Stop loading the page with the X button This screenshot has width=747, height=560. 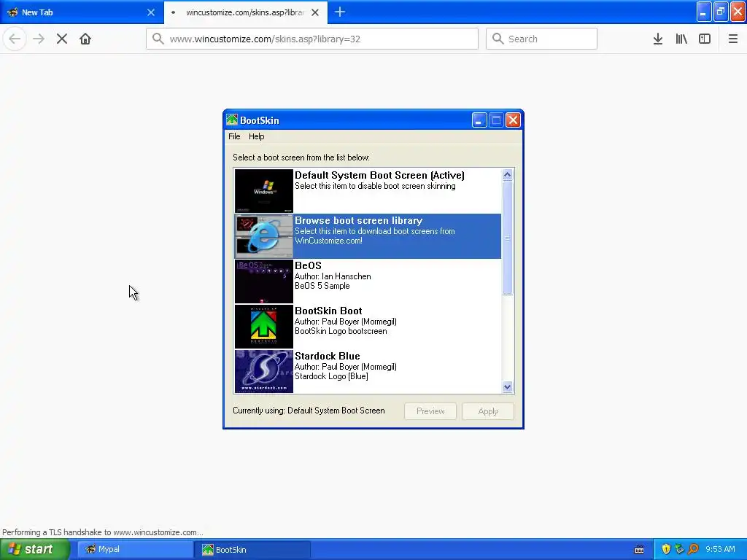coord(62,39)
